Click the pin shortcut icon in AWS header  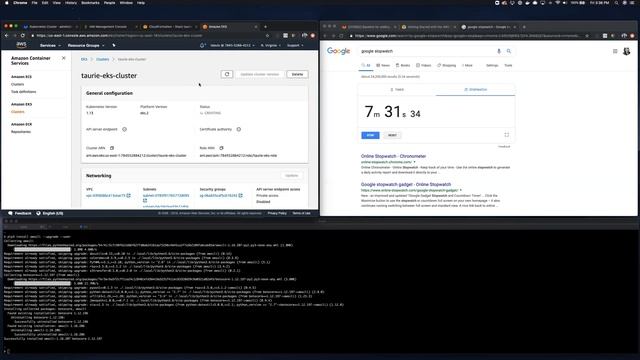pyautogui.click(x=114, y=45)
